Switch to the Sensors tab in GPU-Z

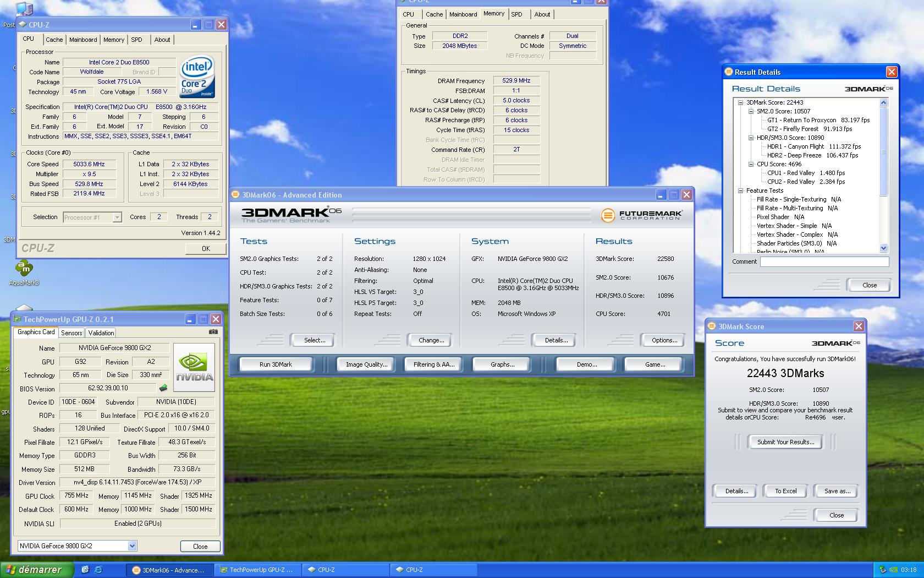(x=71, y=332)
